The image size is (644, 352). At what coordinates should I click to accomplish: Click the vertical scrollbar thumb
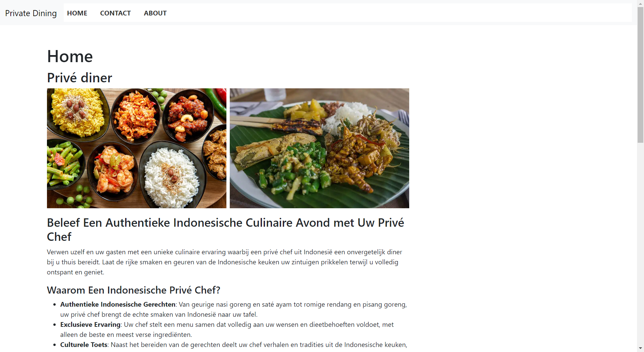640,75
